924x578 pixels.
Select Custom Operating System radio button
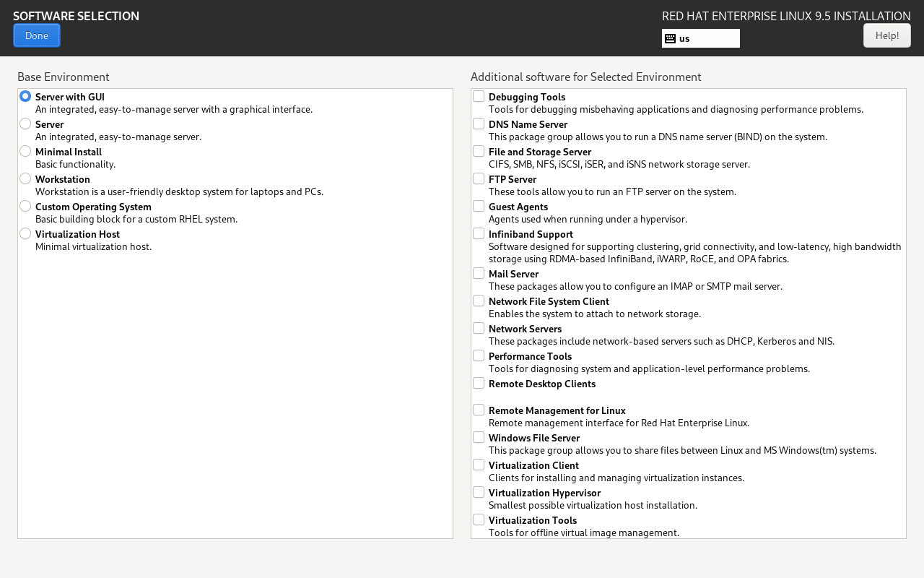[x=25, y=206]
